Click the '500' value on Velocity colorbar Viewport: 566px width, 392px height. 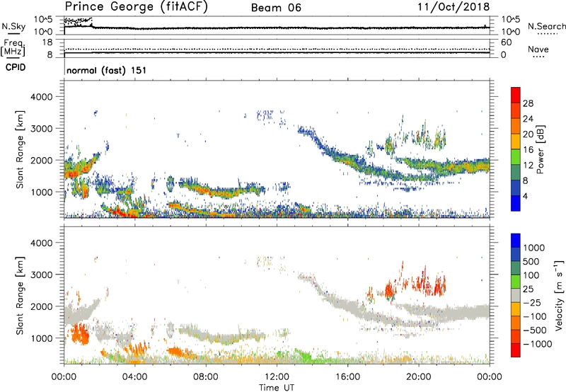(531, 262)
